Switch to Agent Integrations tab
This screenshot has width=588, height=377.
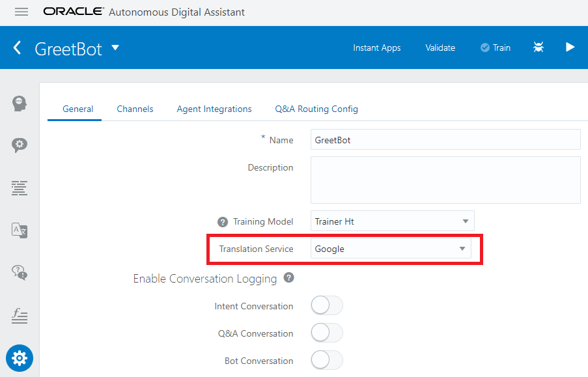pos(214,109)
